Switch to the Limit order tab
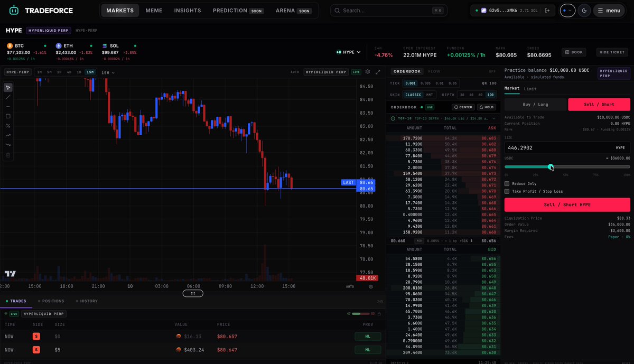This screenshot has width=634, height=364. 530,89
